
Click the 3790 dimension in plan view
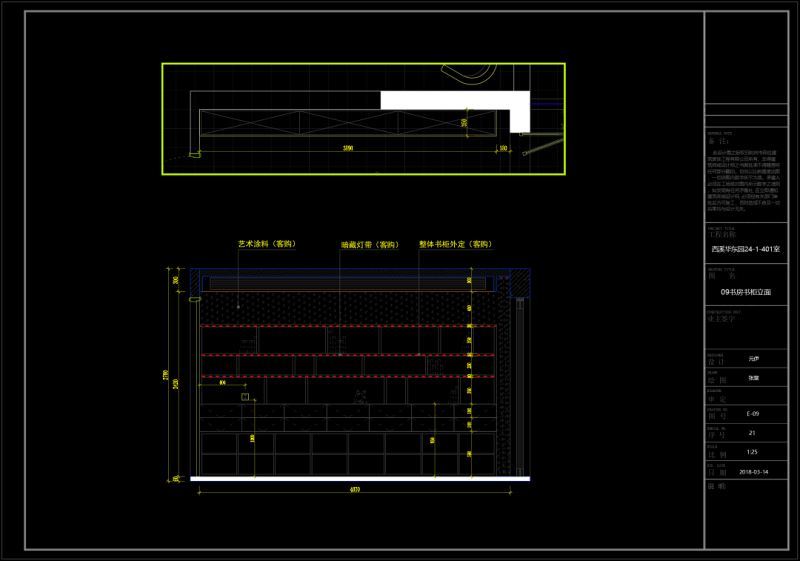[x=347, y=149]
